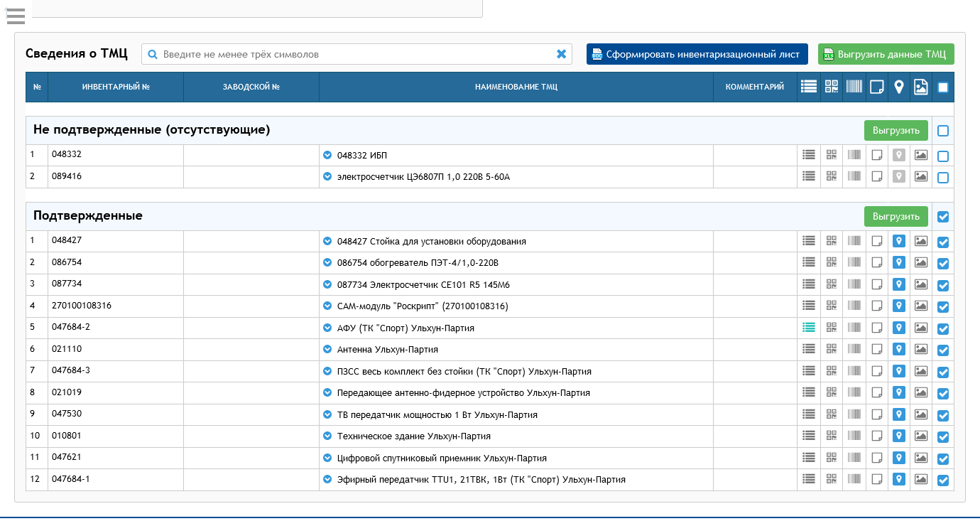Show QR code for Антенна Ульхун-Партия row
980x526 pixels.
pyautogui.click(x=832, y=349)
